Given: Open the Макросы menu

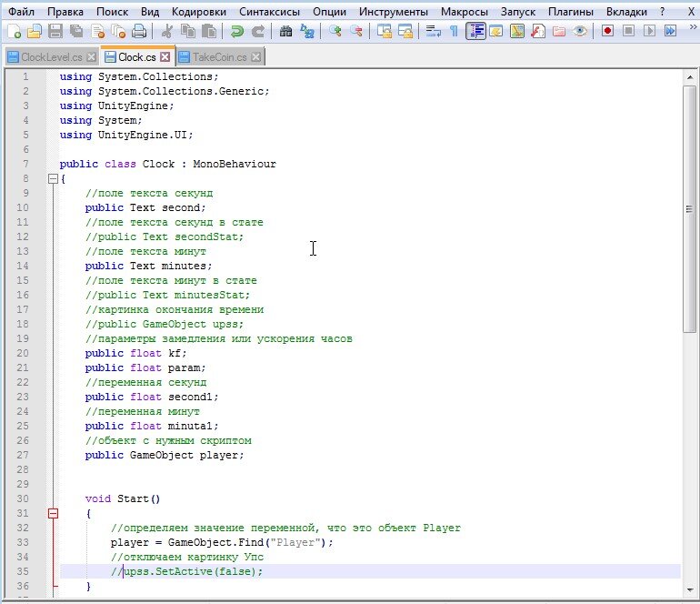Looking at the screenshot, I should 465,12.
